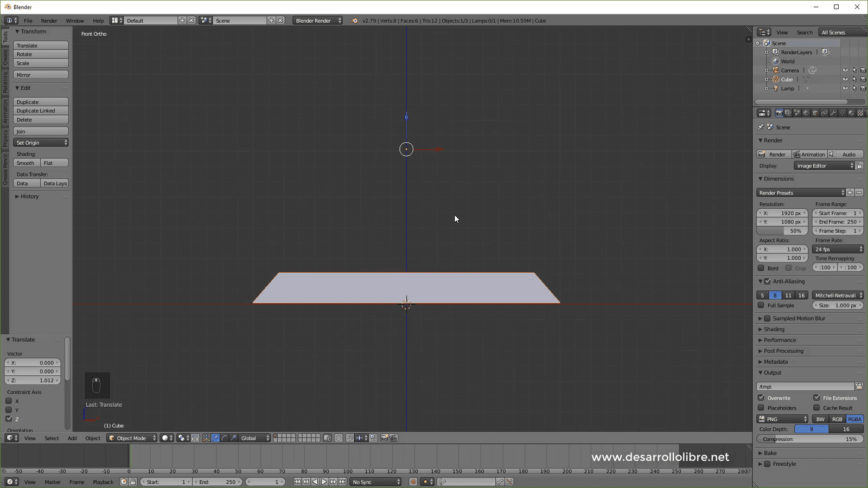The width and height of the screenshot is (868, 488).
Task: Add a new render preset with plus icon
Action: pyautogui.click(x=850, y=192)
